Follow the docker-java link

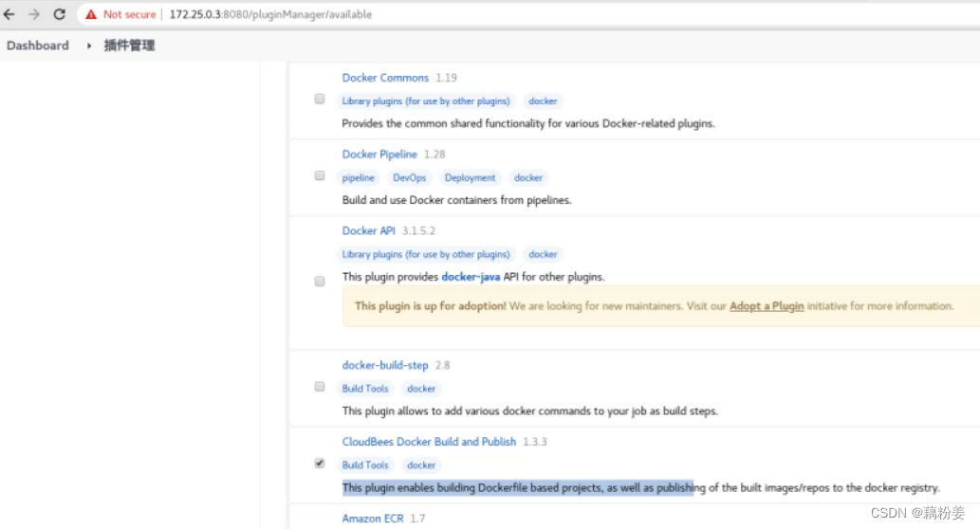pos(471,277)
